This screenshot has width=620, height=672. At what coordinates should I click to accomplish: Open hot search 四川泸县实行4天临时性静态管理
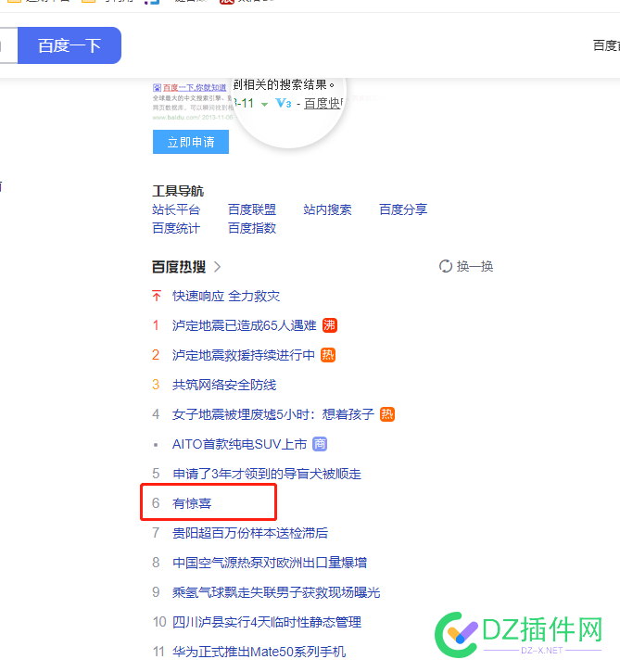[x=267, y=622]
